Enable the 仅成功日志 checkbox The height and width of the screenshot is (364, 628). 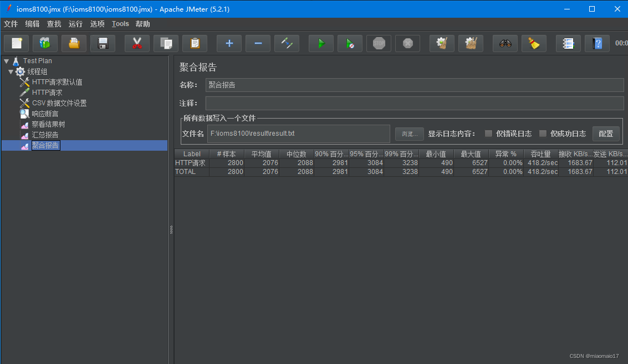543,134
